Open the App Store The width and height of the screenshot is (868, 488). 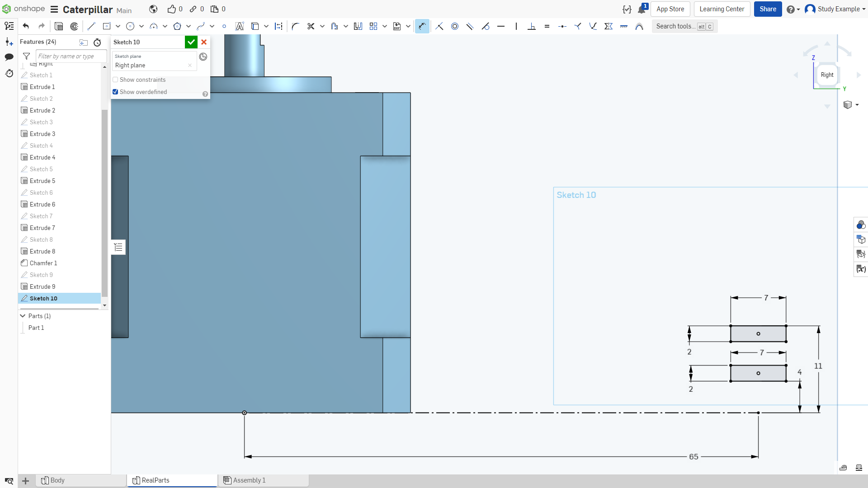click(670, 9)
